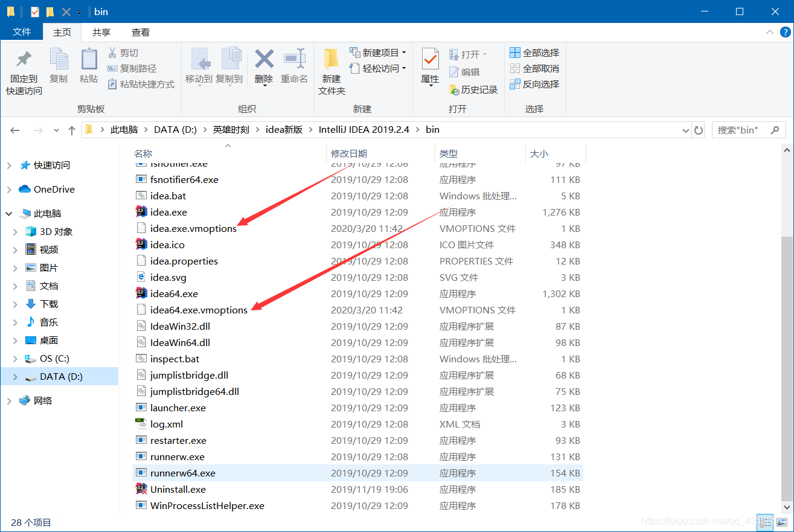Click the Copy To (复制到) icon
The image size is (794, 532).
pyautogui.click(x=230, y=59)
